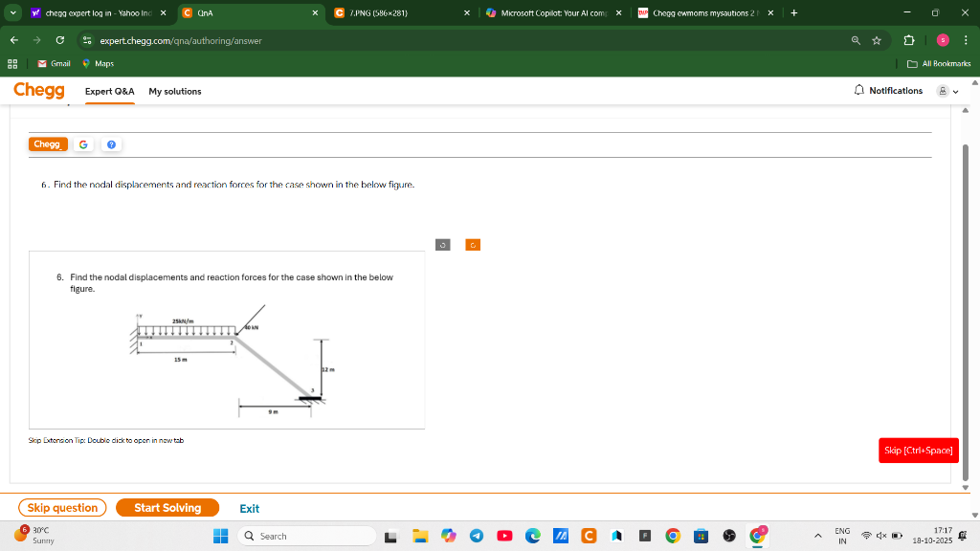
Task: Click the red Skip [Ctrl+Space] button
Action: [918, 451]
